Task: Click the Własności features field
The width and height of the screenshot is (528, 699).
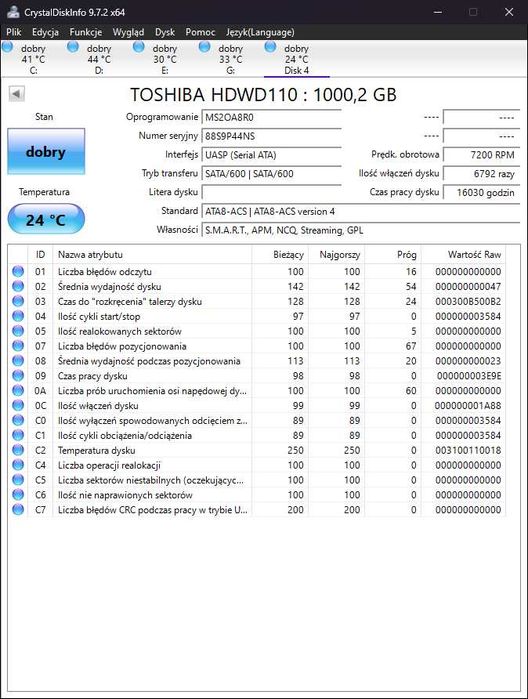Action: point(361,230)
